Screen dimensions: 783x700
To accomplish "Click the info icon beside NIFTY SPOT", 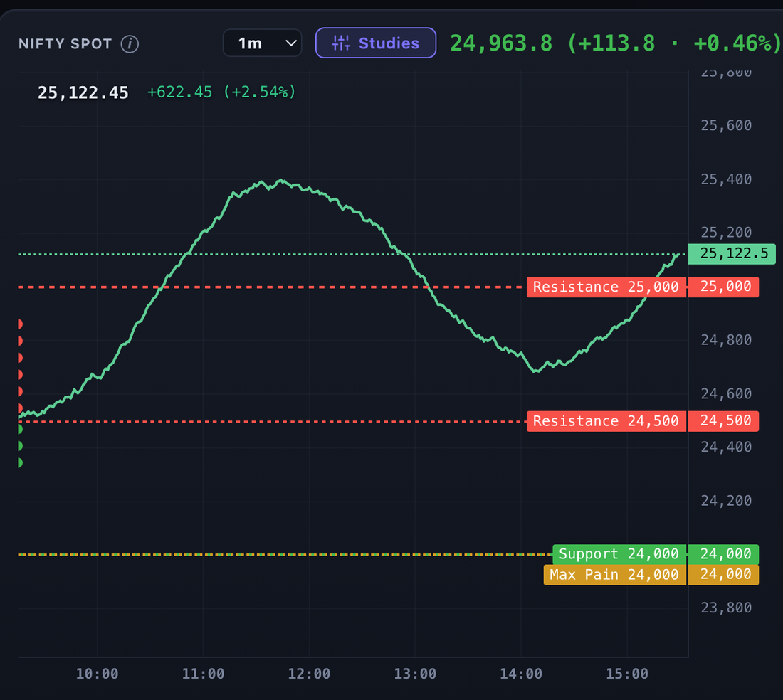I will point(130,44).
